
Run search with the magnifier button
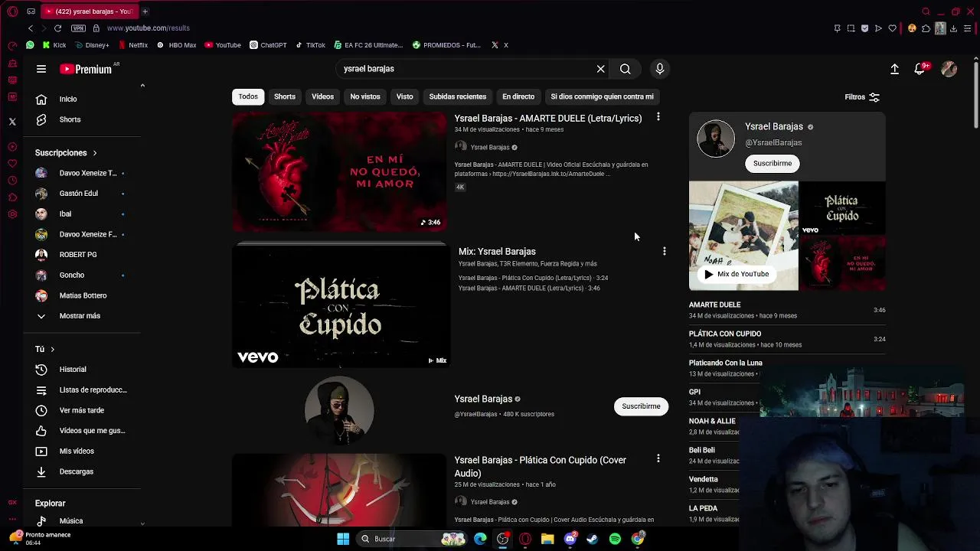pos(626,69)
